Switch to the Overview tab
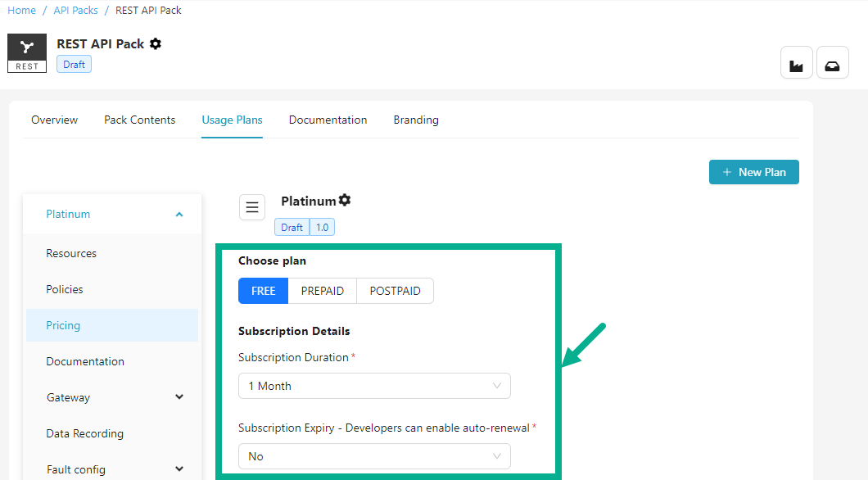The width and height of the screenshot is (868, 480). (x=54, y=120)
